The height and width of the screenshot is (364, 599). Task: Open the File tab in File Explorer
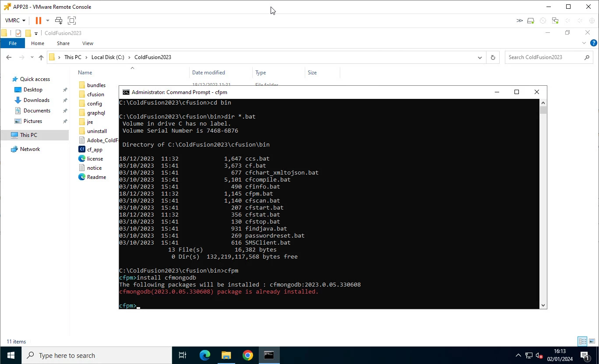13,43
